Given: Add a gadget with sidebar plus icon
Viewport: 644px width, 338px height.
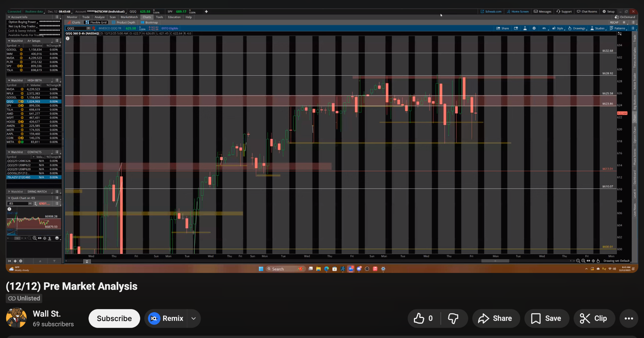Looking at the screenshot, I should point(15,261).
